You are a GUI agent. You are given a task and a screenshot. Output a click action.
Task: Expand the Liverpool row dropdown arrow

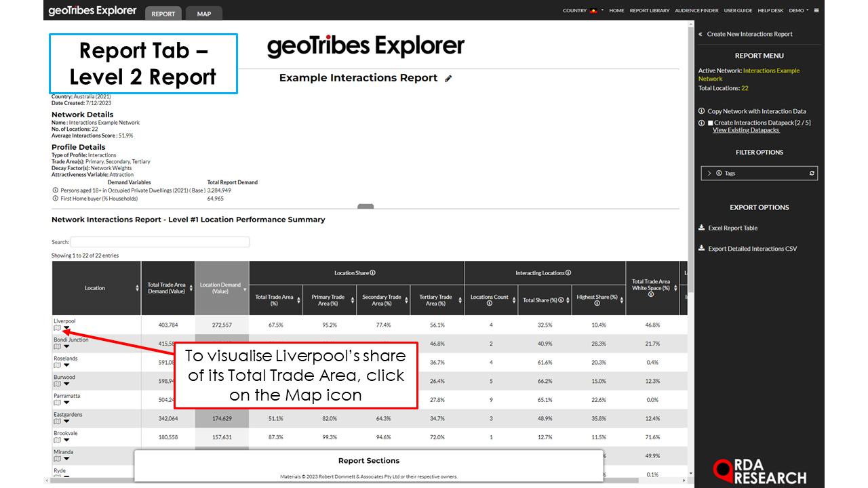click(x=66, y=329)
